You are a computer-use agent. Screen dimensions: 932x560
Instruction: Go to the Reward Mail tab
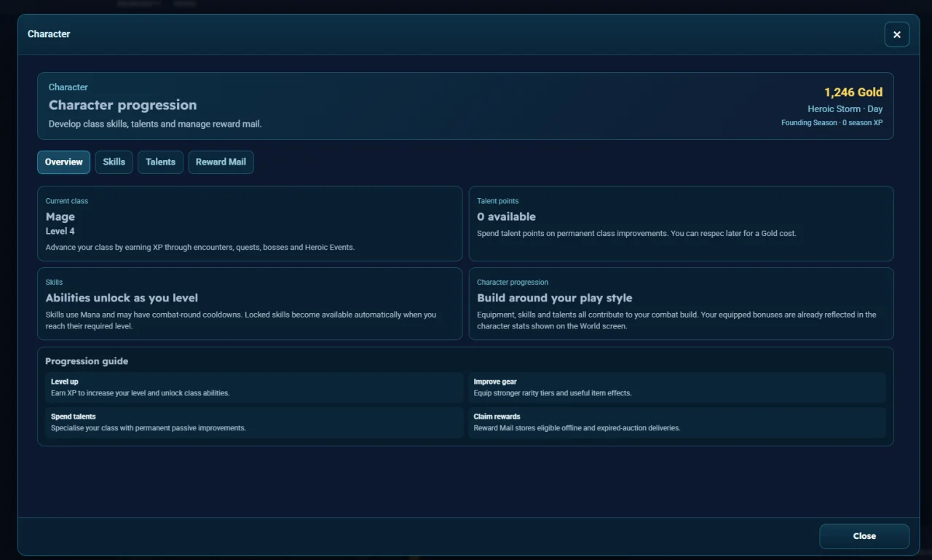[x=221, y=162]
